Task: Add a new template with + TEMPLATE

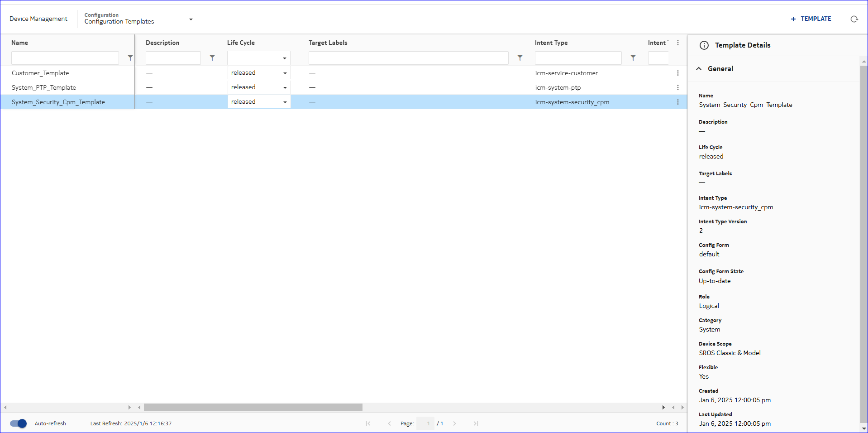Action: tap(811, 19)
